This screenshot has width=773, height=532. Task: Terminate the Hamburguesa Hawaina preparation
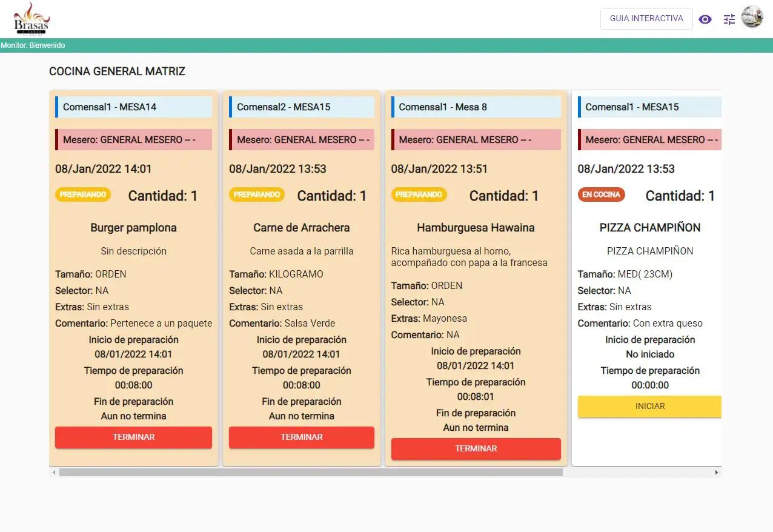pos(476,449)
